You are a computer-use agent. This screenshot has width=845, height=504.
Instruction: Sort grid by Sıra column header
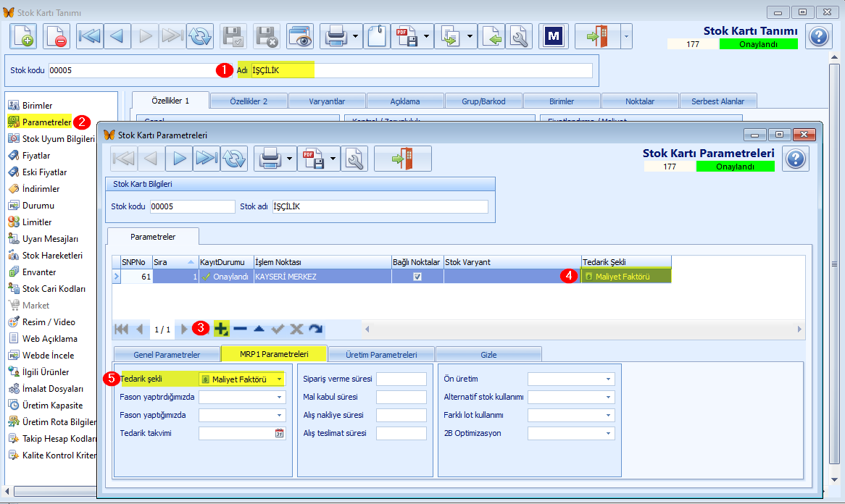(x=175, y=262)
